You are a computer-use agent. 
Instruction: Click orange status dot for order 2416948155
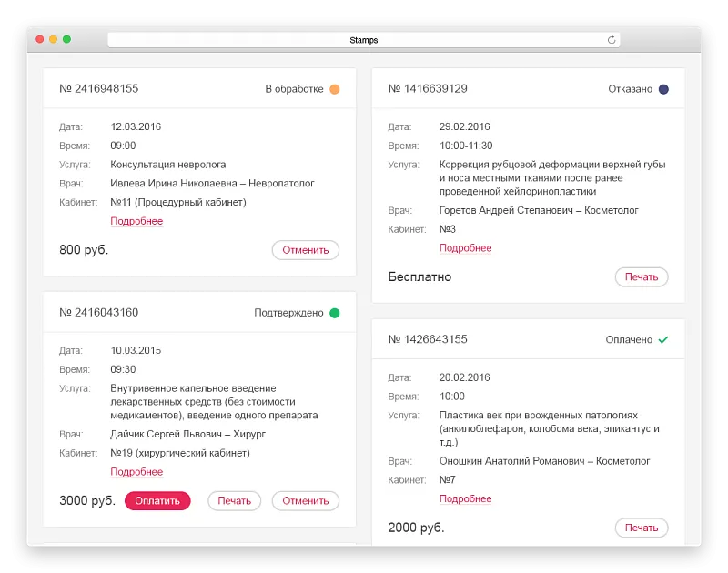(334, 89)
